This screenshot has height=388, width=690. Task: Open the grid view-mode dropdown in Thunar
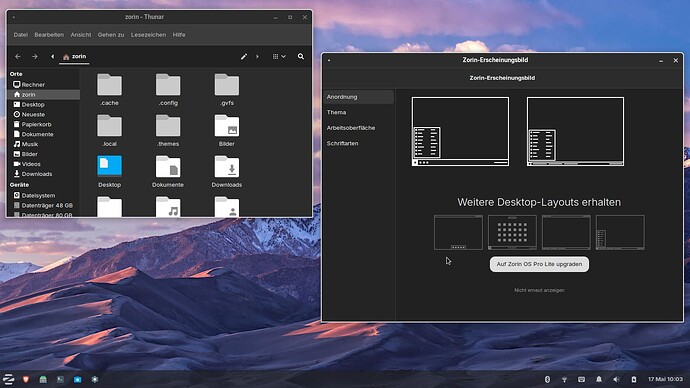pos(279,56)
